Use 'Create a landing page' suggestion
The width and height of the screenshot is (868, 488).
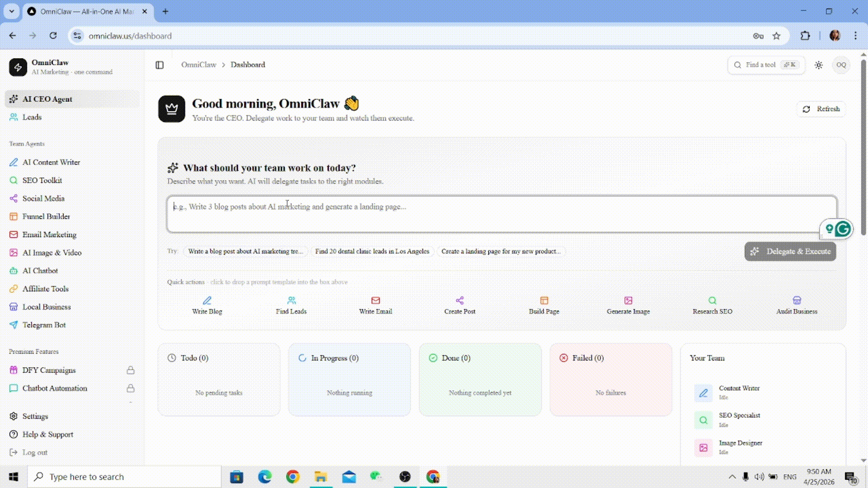pyautogui.click(x=501, y=251)
